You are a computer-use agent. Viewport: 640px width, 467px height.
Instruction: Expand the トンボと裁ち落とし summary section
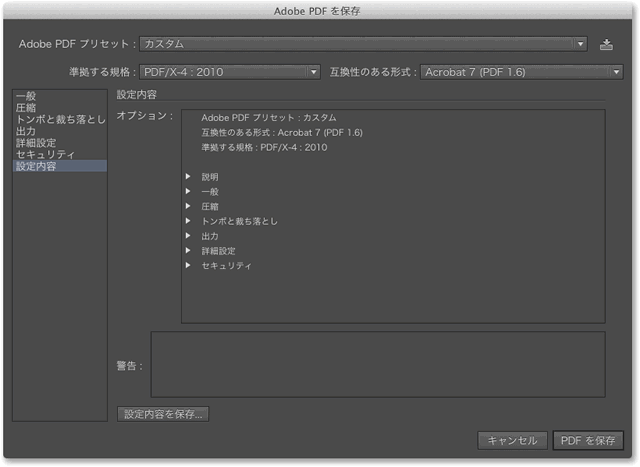pos(188,221)
